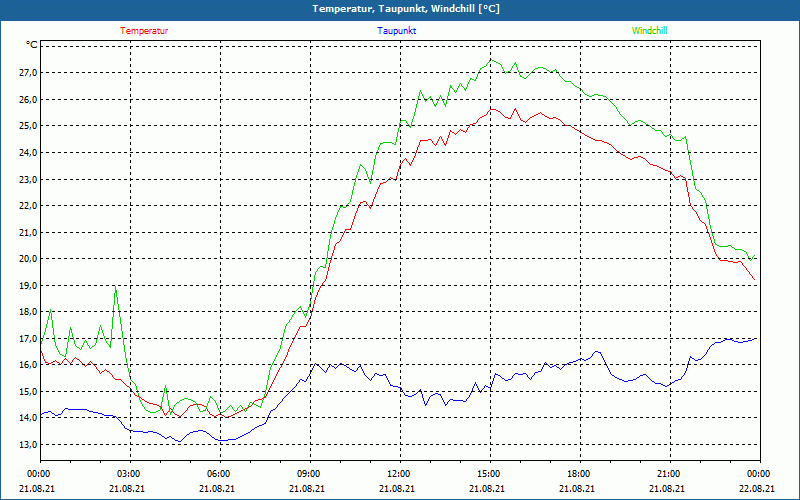
Task: Click the 27,0 y-axis value
Action: [28, 73]
